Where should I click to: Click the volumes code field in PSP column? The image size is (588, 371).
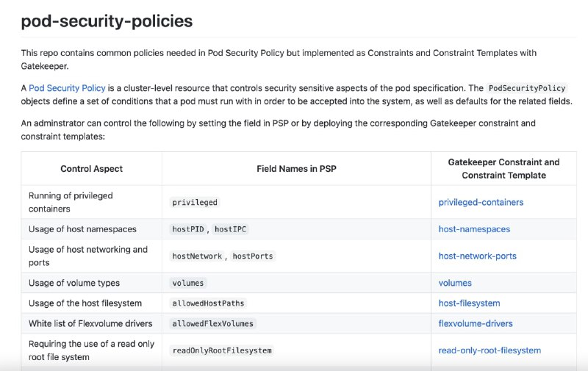click(188, 283)
